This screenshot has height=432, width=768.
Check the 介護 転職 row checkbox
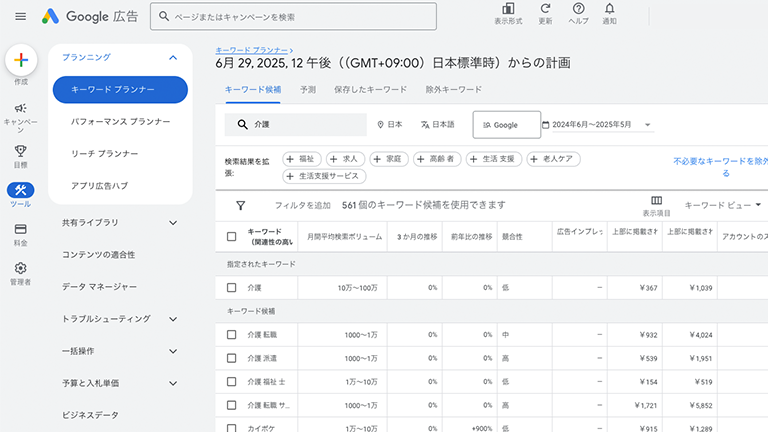(x=232, y=335)
